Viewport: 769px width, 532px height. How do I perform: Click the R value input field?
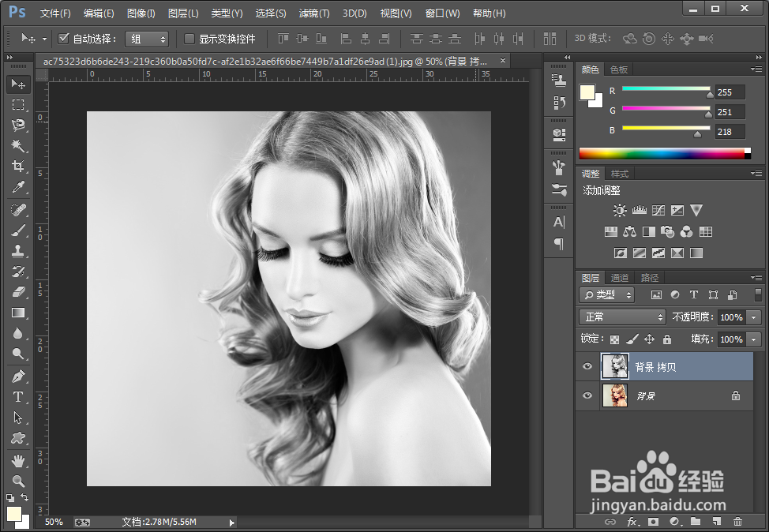click(x=730, y=92)
